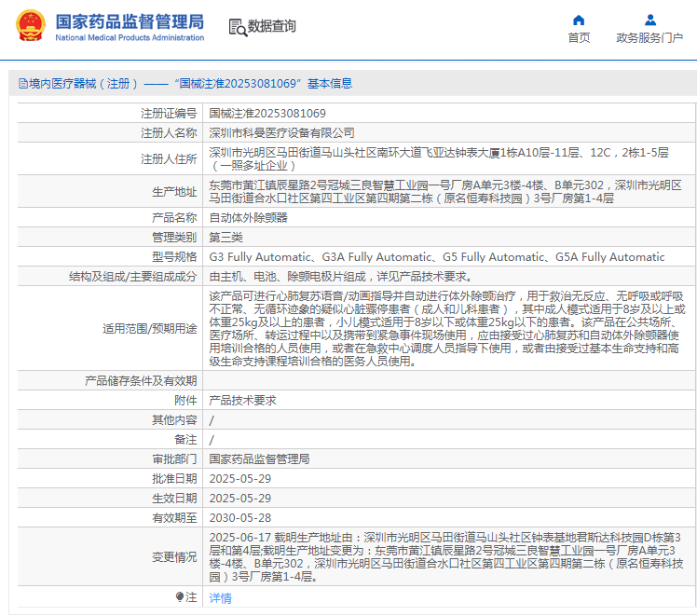Viewport: 697px width, 616px height.
Task: Click the 其他内容 row label
Action: point(174,419)
